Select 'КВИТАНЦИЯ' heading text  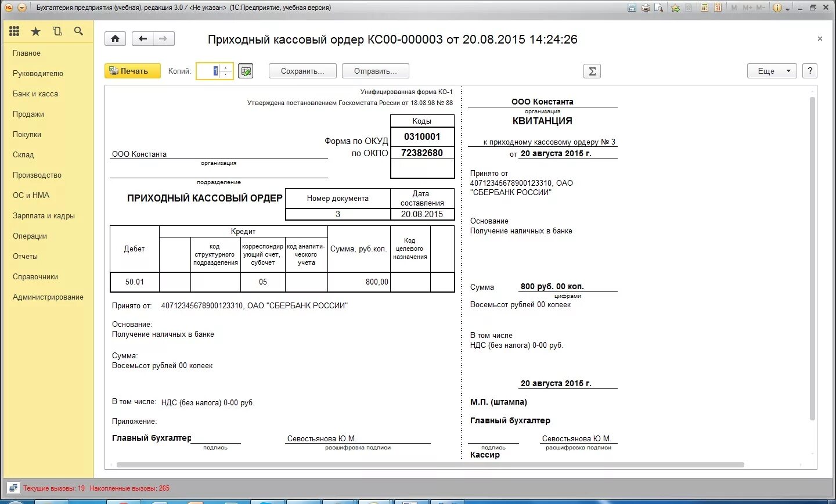(x=542, y=121)
